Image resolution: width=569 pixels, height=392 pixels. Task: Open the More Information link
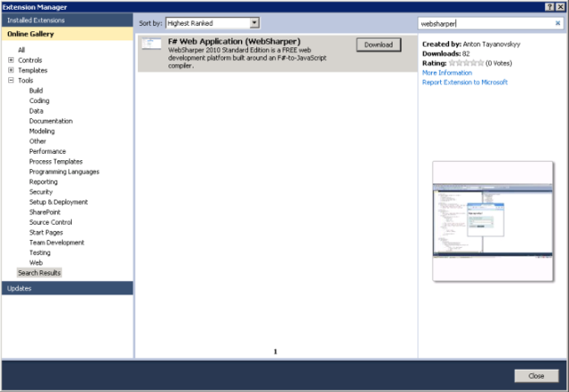pyautogui.click(x=447, y=72)
